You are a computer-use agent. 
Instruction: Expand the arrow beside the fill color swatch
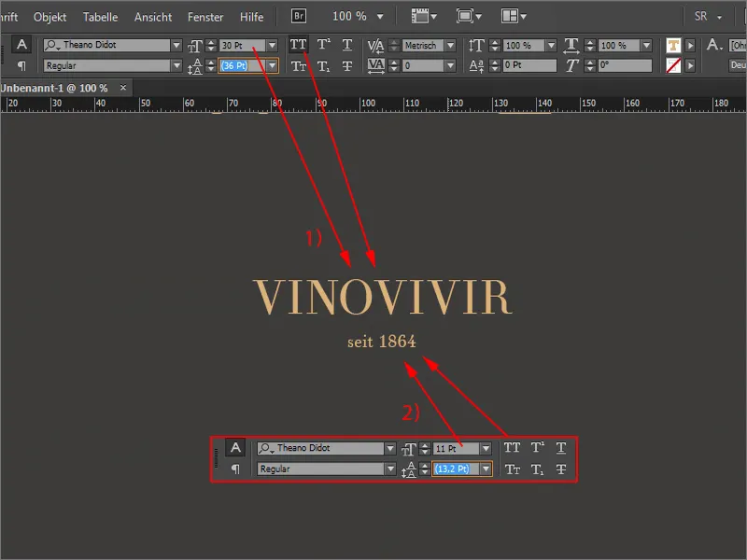coord(690,45)
